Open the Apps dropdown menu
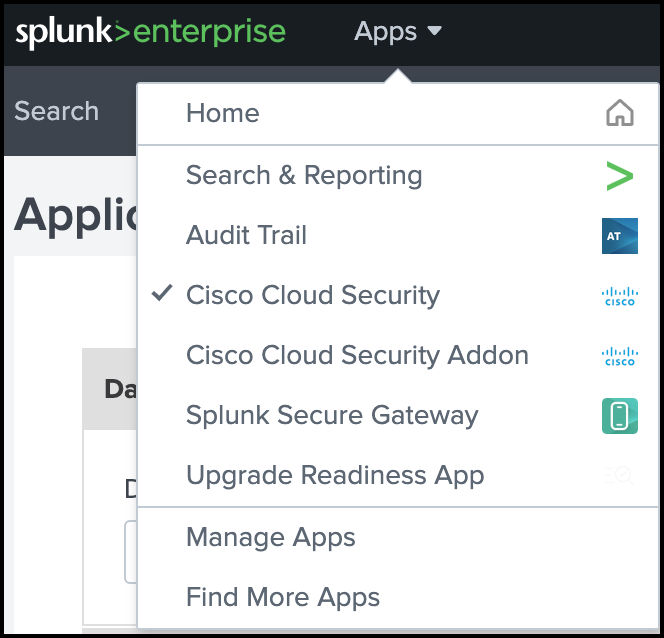664x638 pixels. click(x=398, y=31)
